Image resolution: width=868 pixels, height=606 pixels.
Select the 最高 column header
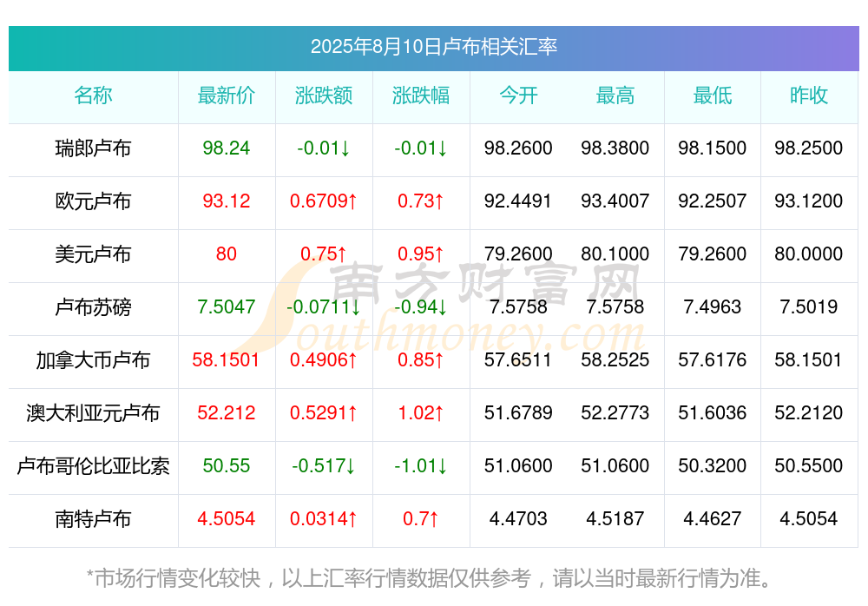(615, 96)
